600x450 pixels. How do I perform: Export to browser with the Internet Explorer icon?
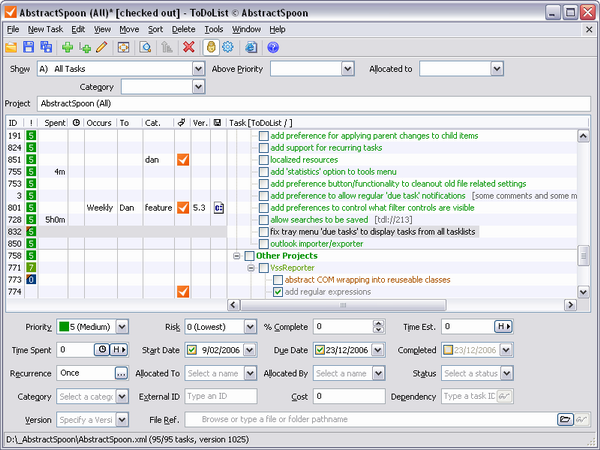(x=251, y=47)
